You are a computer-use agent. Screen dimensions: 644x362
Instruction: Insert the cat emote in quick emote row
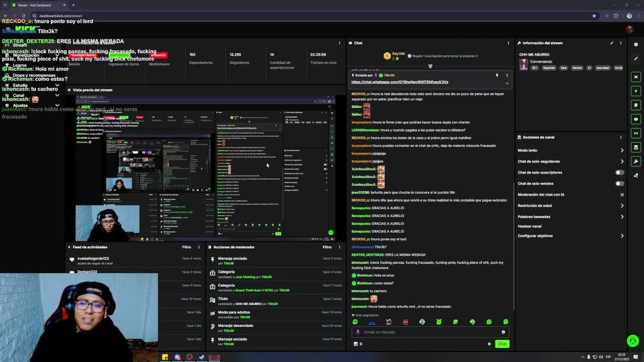(x=388, y=322)
